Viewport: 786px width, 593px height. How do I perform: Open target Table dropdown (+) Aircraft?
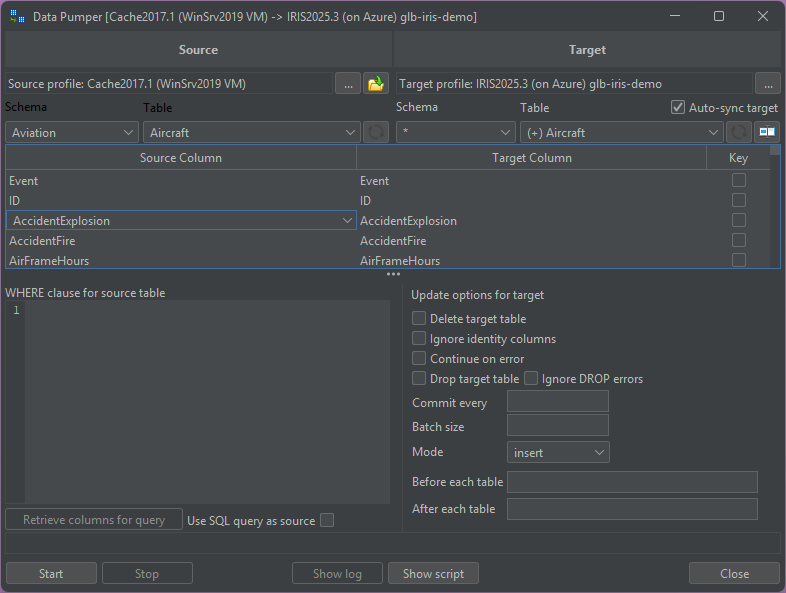click(x=622, y=132)
